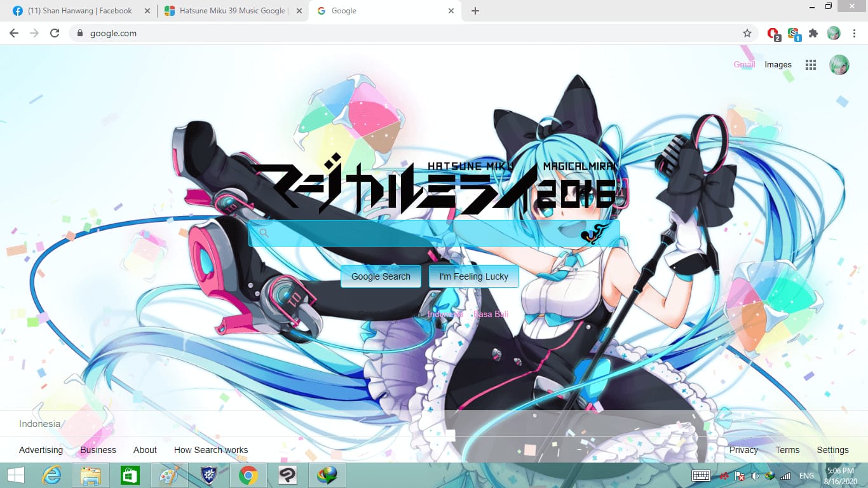Open the Google account avatar on page
This screenshot has height=488, width=868.
(839, 65)
